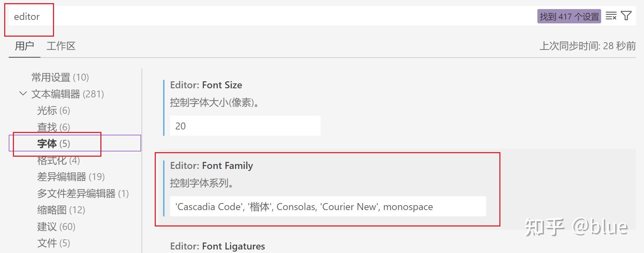Open the 缩略图 settings section
Viewport: 644px width, 253px height.
coord(61,210)
